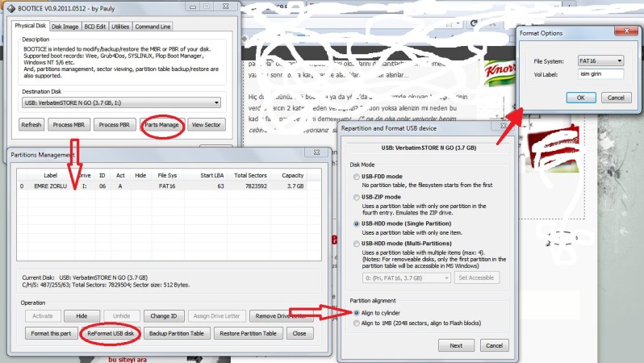The width and height of the screenshot is (644, 363).
Task: Click the Label column header
Action: coord(51,175)
